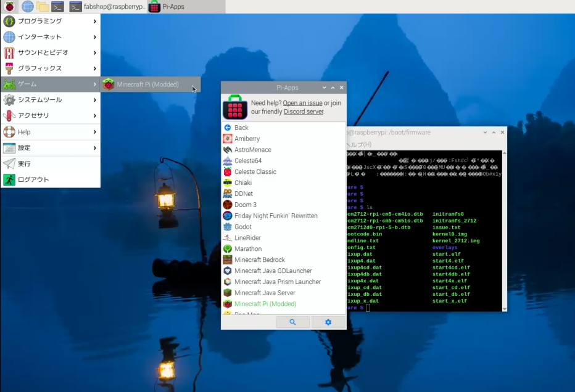Screen dimensions: 575x392
Task: Click the LineRider icon in Pi-Apps
Action: point(228,237)
